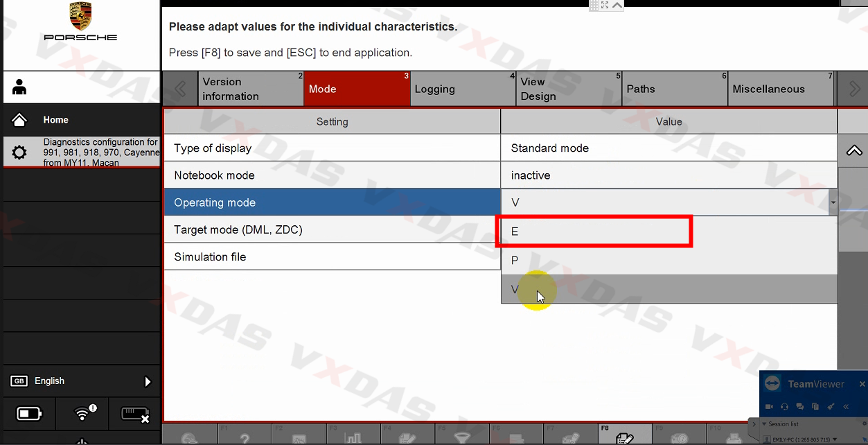Switch to the Logging tab

pos(463,89)
